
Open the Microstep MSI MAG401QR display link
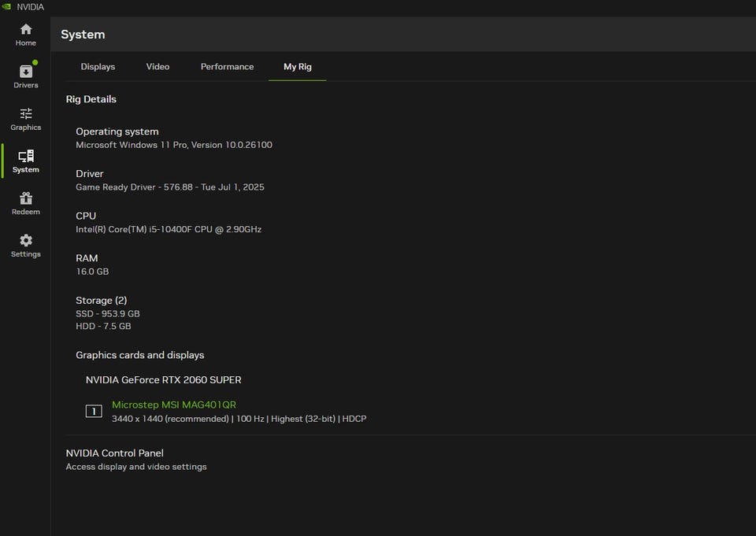click(174, 405)
